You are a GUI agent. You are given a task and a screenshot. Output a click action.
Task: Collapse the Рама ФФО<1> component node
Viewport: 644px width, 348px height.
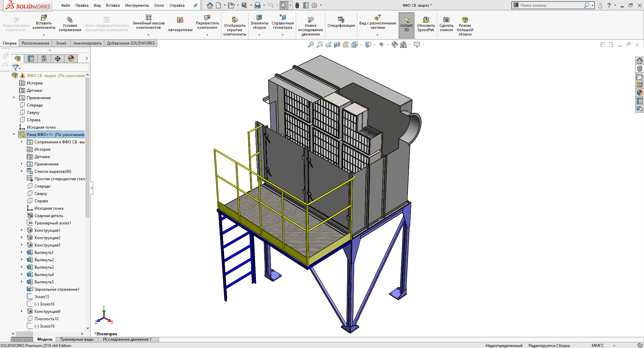point(14,134)
